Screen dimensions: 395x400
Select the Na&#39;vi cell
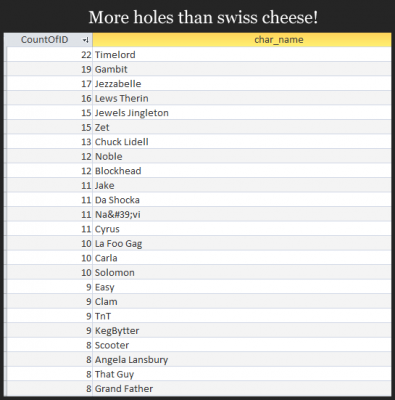pyautogui.click(x=242, y=214)
